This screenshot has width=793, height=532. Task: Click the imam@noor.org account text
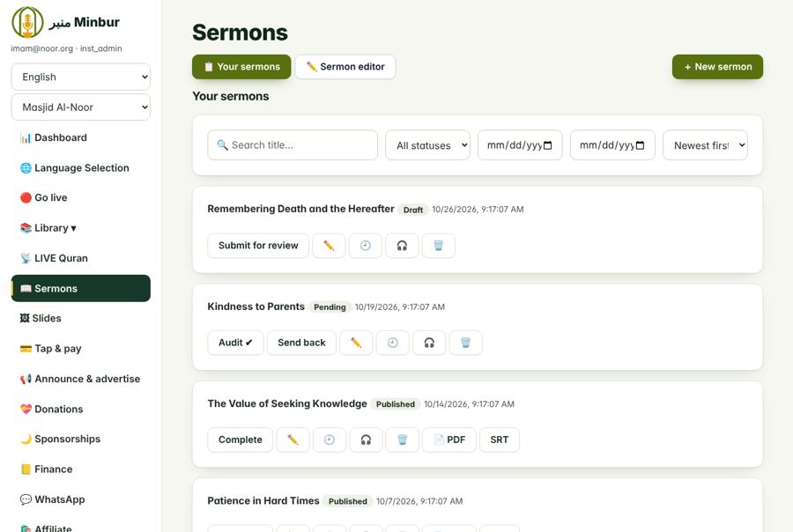click(66, 48)
